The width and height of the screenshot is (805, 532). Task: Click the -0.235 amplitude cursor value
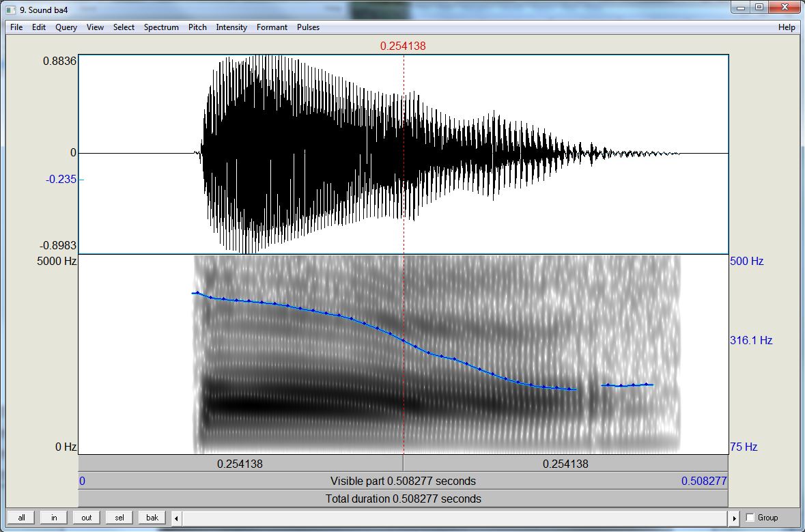point(61,179)
